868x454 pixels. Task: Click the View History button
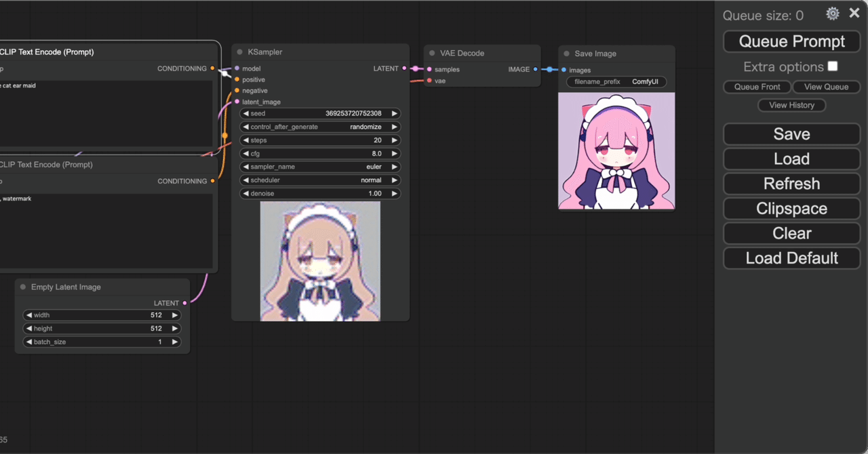tap(791, 105)
